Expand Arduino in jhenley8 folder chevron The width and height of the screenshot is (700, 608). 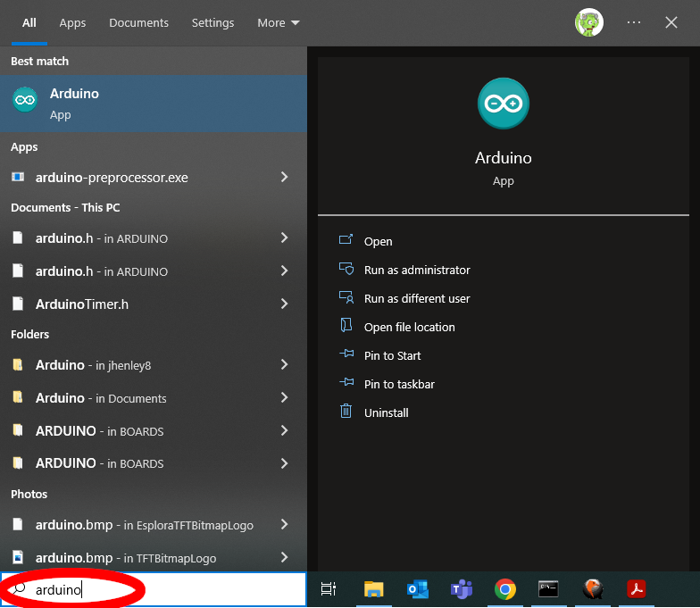pos(284,364)
